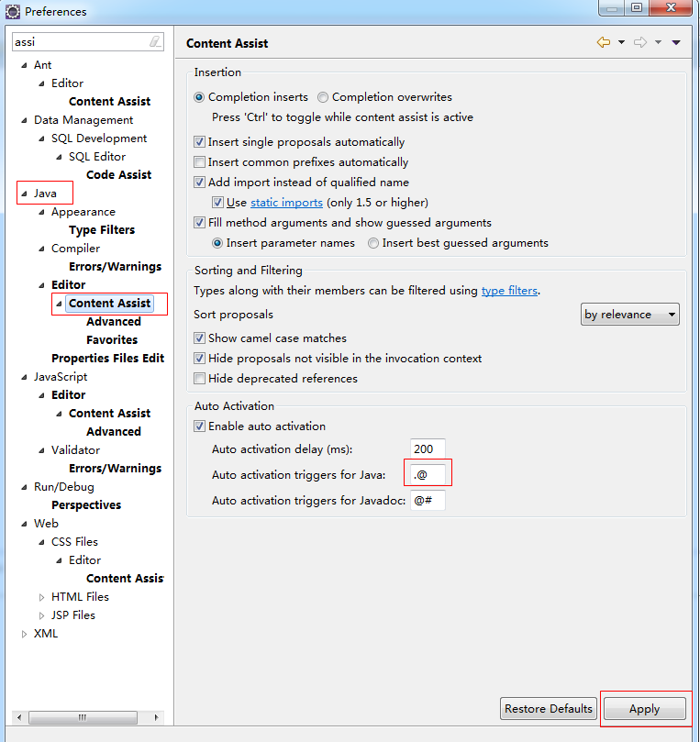Open the static imports link

coord(286,203)
